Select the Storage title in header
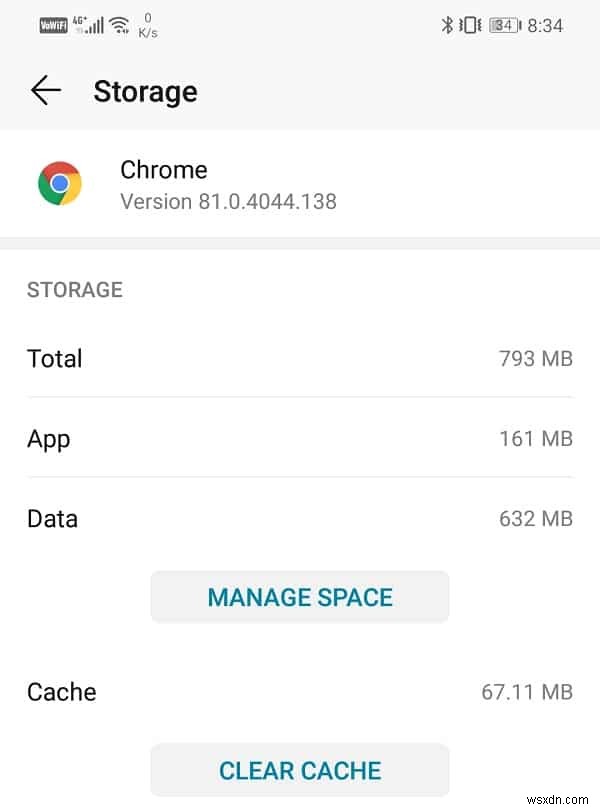The width and height of the screenshot is (600, 810). 145,91
